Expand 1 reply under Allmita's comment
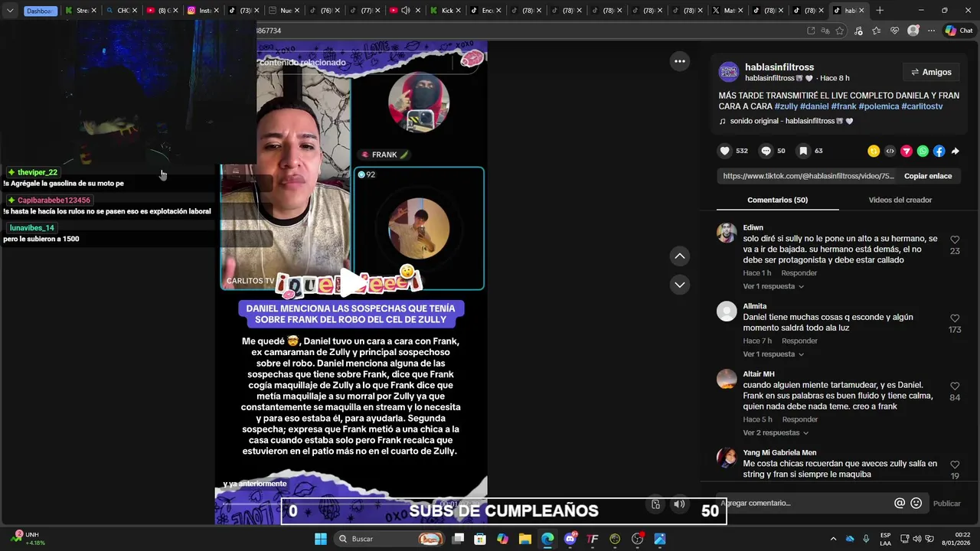This screenshot has height=551, width=980. (x=773, y=354)
